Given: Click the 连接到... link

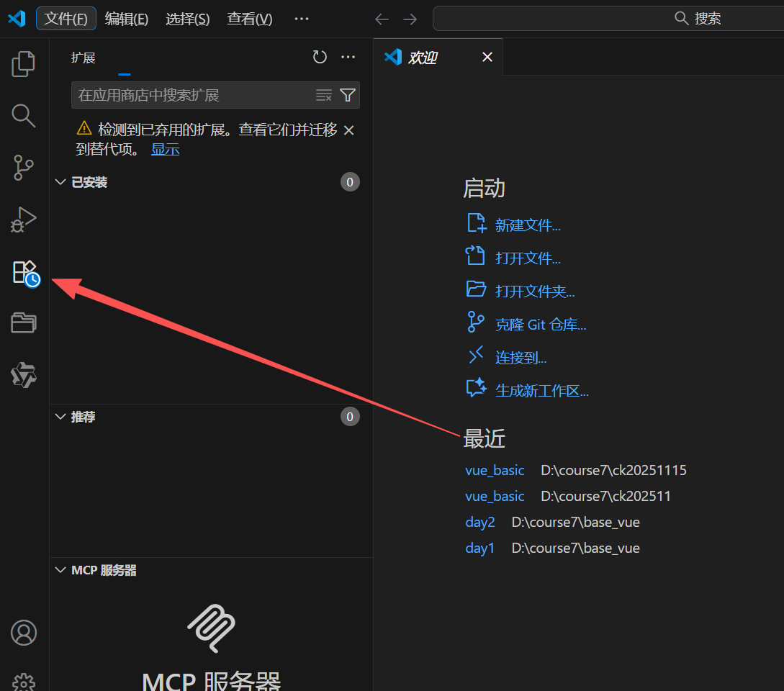Looking at the screenshot, I should 521,358.
